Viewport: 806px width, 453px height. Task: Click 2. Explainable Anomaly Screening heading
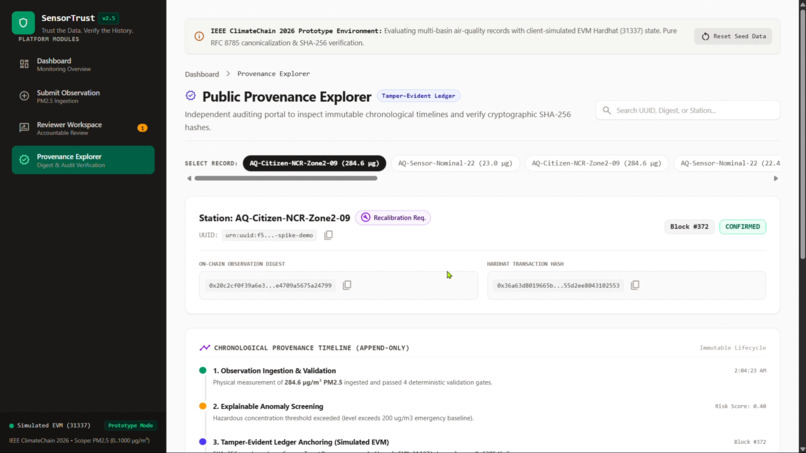(x=268, y=406)
